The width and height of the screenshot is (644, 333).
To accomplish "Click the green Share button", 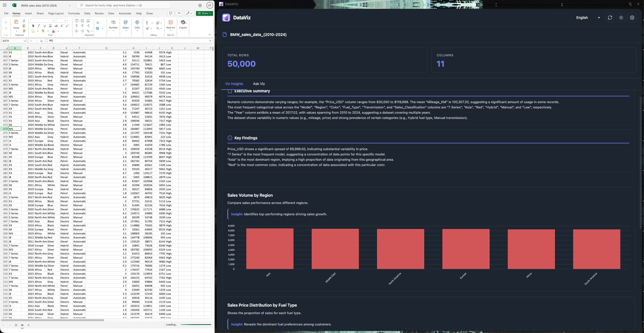I will 204,13.
